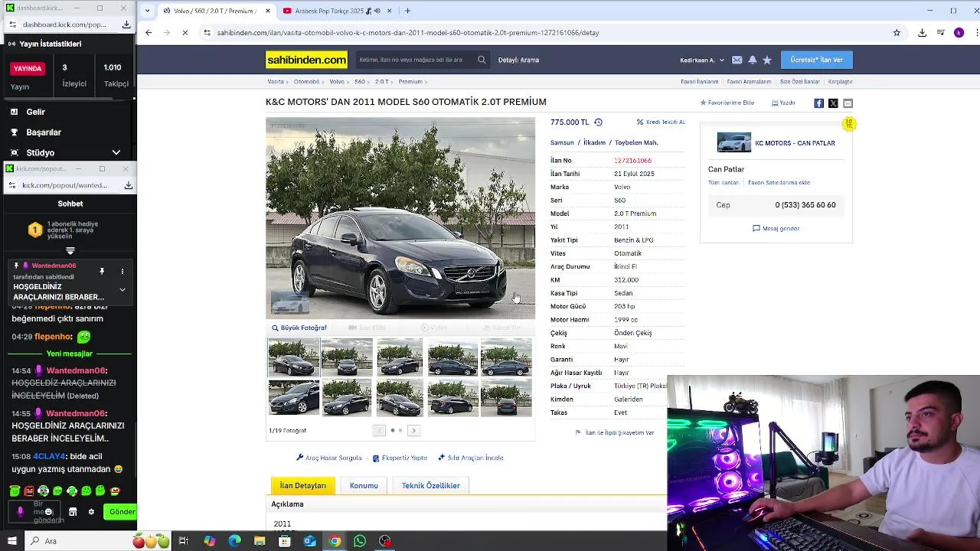Go to next photo thumbnails page arrow

click(413, 431)
